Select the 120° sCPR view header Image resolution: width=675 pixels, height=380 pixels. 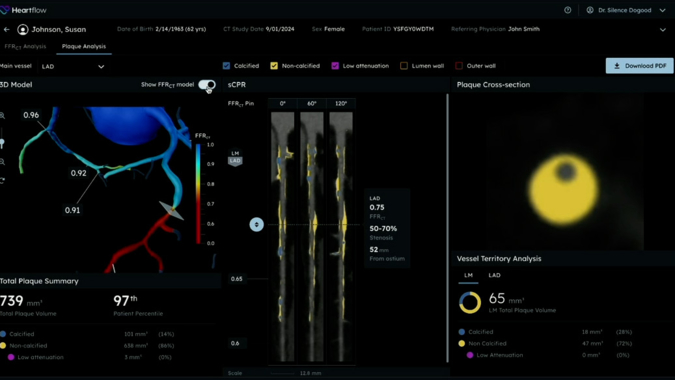pos(341,104)
